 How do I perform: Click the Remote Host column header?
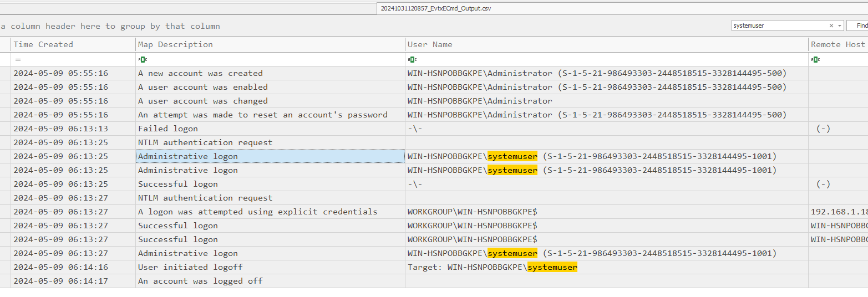(837, 44)
